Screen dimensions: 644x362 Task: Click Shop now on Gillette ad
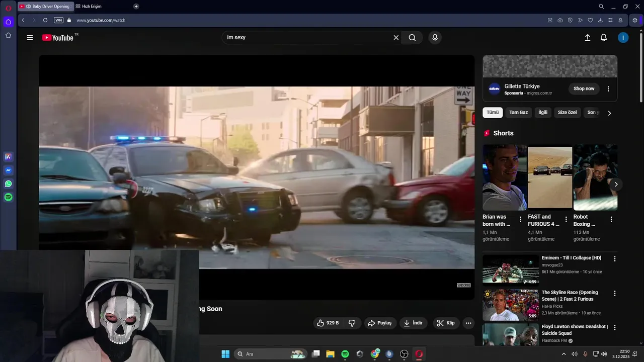pyautogui.click(x=584, y=88)
